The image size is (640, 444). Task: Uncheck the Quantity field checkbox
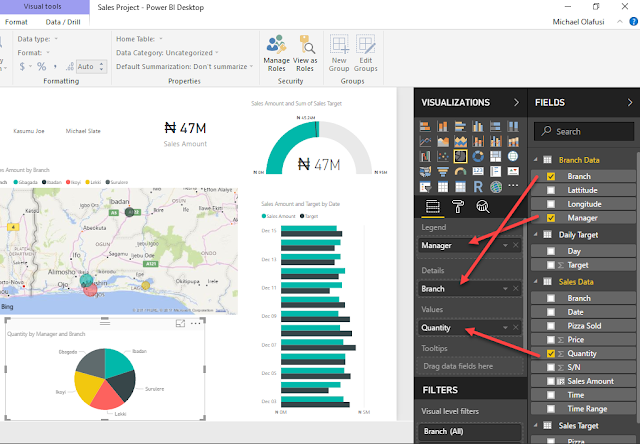tap(551, 353)
